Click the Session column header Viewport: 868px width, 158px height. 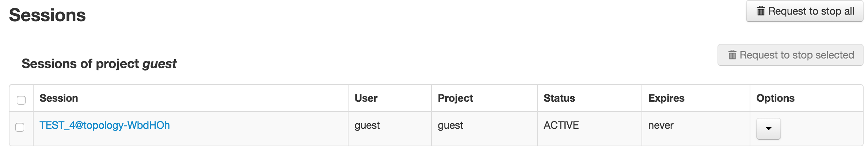point(59,98)
